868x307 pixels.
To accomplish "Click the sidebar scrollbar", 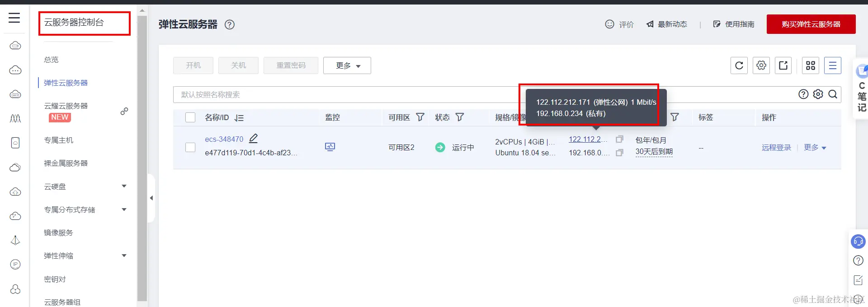I will [x=142, y=158].
